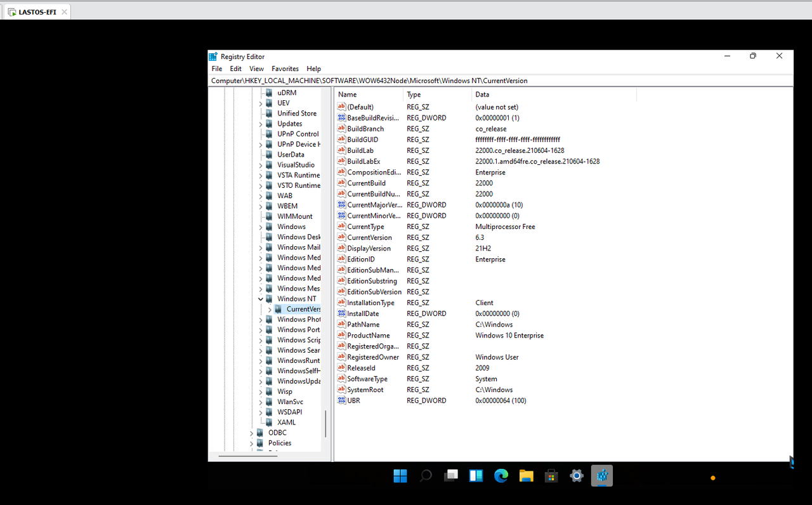812x505 pixels.
Task: Open Settings gear icon on taskbar
Action: coord(577,476)
